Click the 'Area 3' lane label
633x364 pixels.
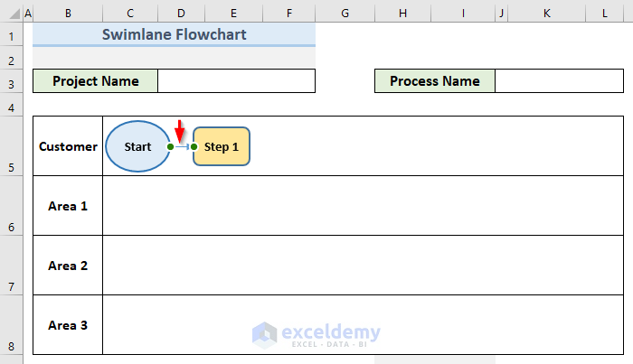[x=68, y=325]
